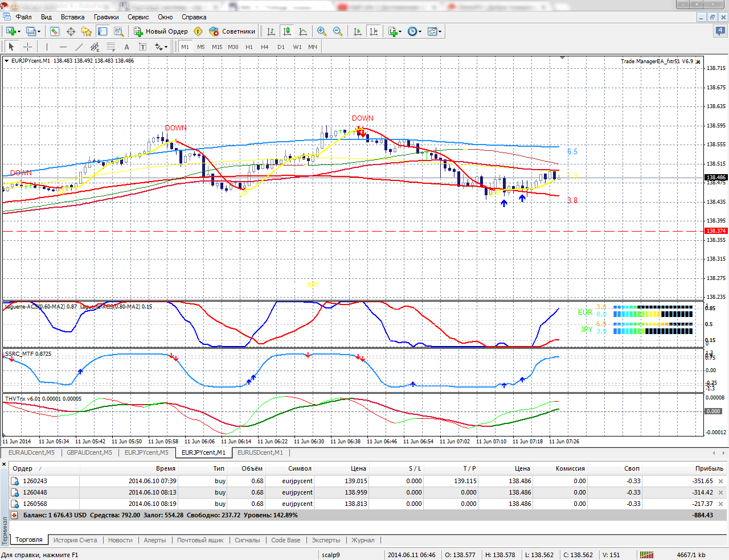Open the Сервис menu
This screenshot has height=560, width=729.
138,17
